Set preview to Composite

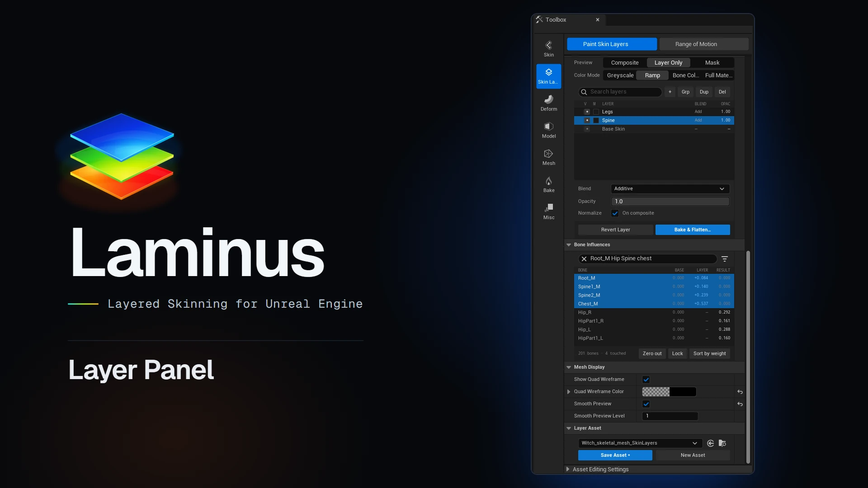pyautogui.click(x=625, y=63)
